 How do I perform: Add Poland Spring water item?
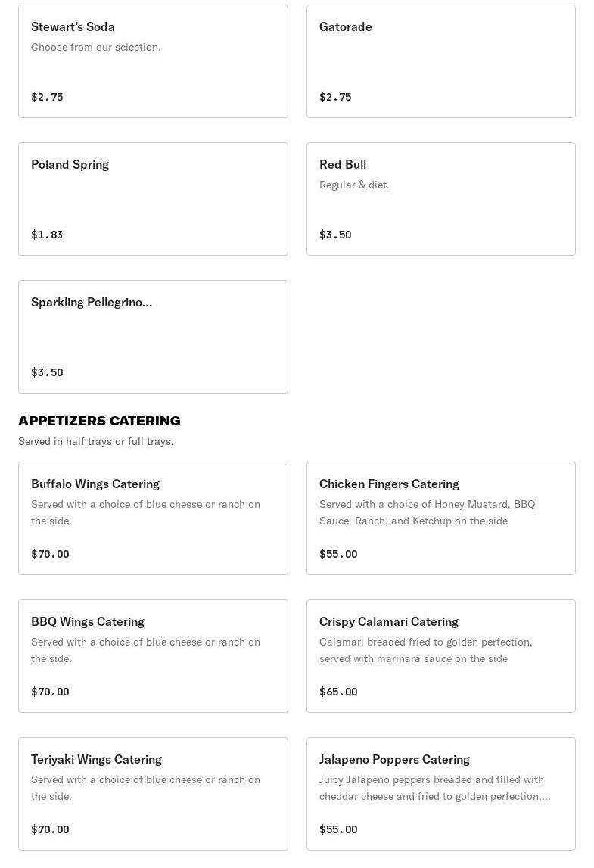click(153, 199)
